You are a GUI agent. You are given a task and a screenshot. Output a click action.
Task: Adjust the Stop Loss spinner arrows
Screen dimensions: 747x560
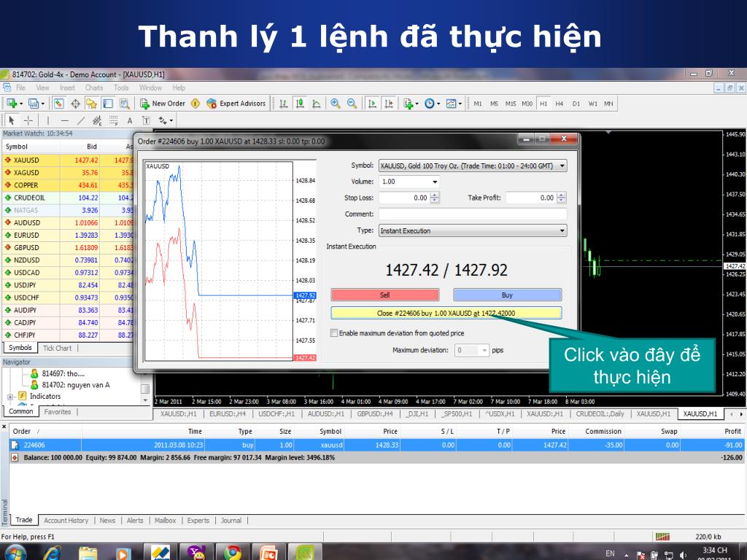pyautogui.click(x=435, y=198)
